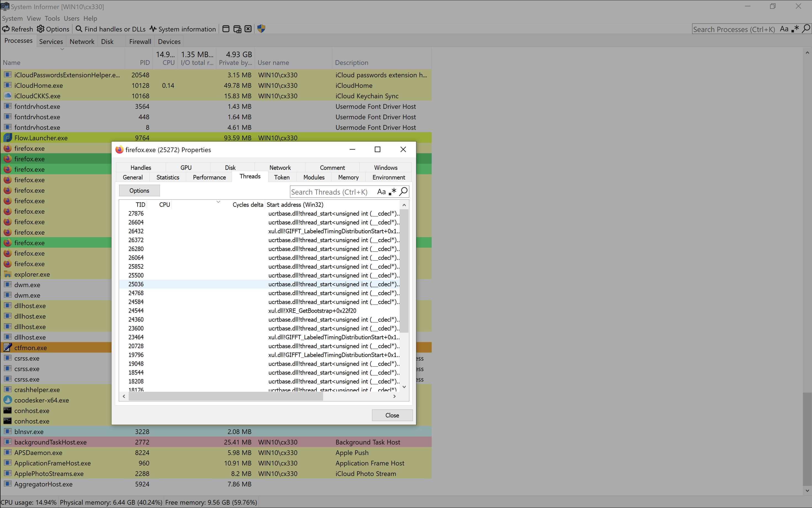
Task: Click the Find window and thread toolbar icon
Action: click(237, 29)
